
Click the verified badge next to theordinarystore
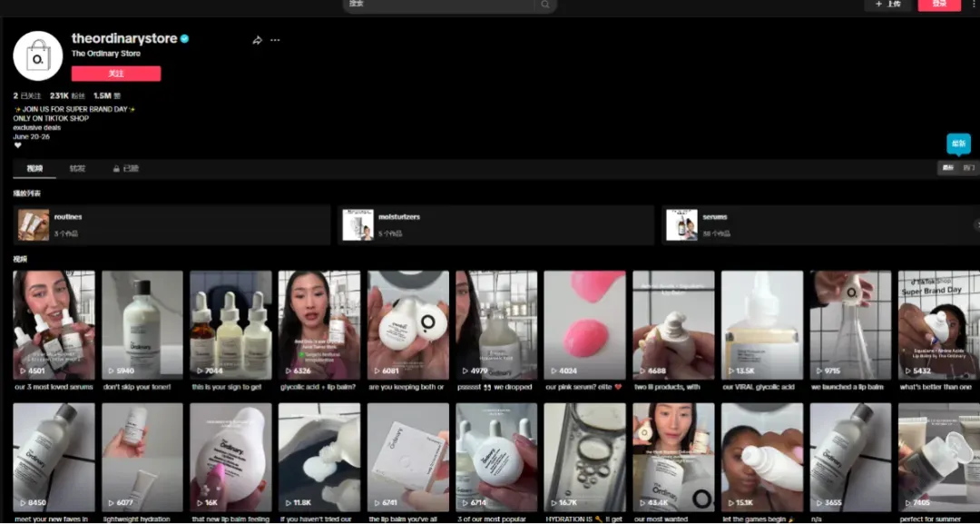coord(184,39)
